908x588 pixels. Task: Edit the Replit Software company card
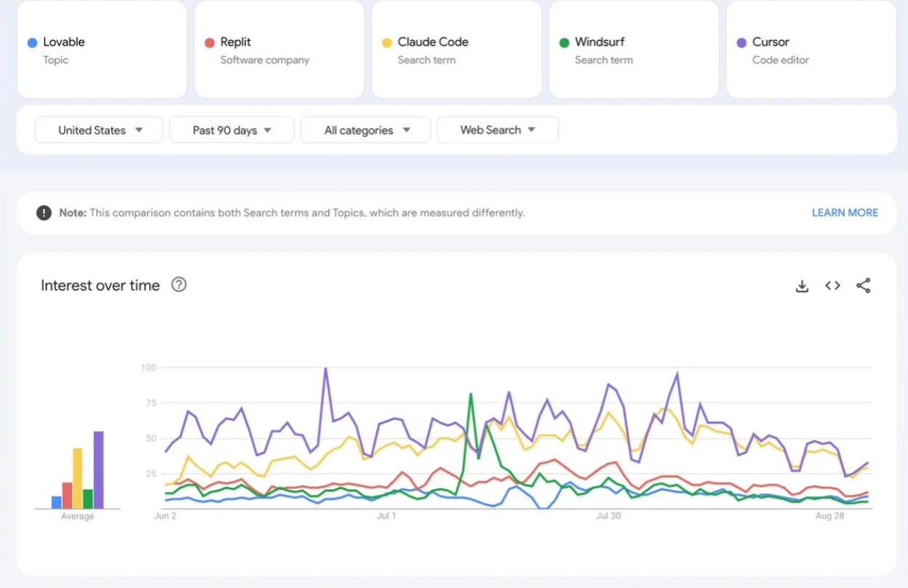[x=279, y=49]
